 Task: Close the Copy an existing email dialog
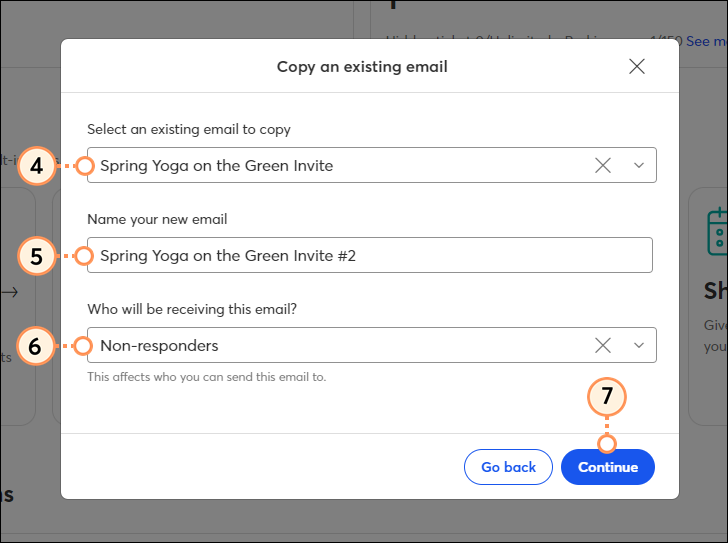click(x=637, y=66)
